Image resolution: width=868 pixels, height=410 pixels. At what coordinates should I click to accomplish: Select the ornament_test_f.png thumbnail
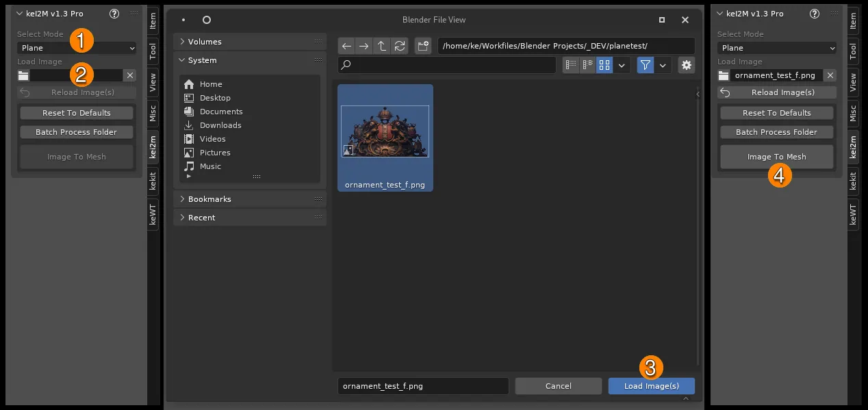[x=385, y=137]
